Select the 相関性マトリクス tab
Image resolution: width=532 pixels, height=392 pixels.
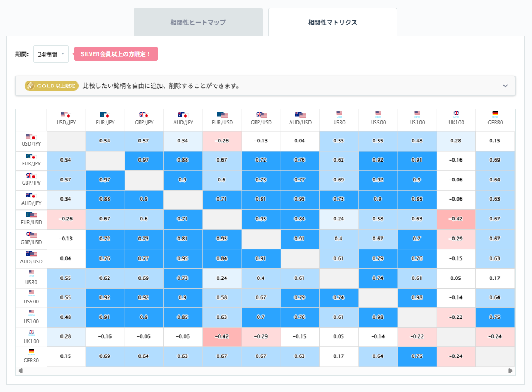pos(332,22)
